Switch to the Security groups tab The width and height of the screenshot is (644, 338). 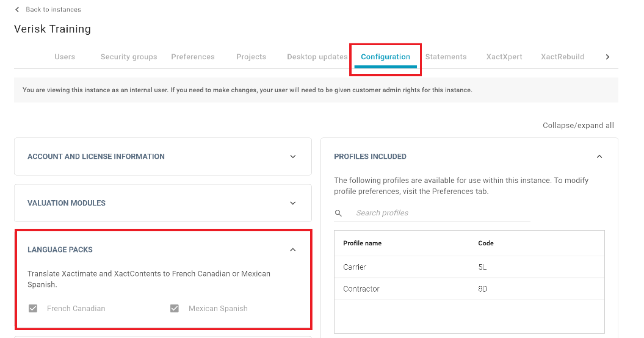coord(129,57)
